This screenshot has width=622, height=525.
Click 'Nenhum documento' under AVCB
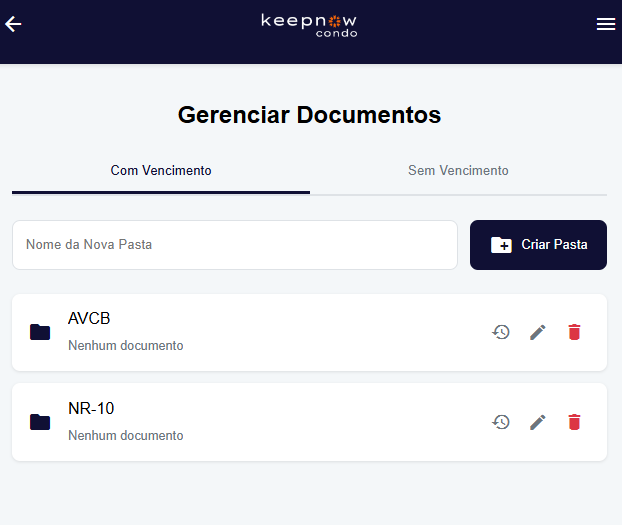126,346
